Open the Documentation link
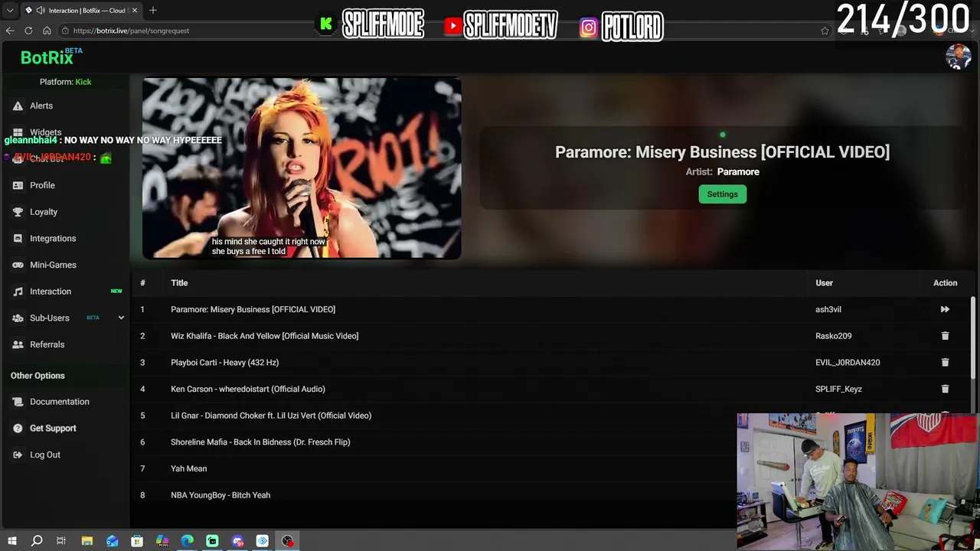The image size is (980, 551). pos(60,402)
